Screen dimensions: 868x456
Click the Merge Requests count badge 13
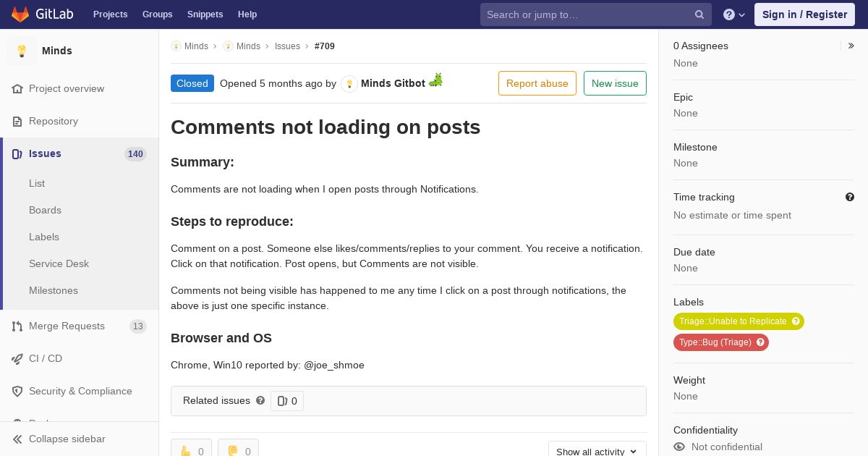pyautogui.click(x=138, y=326)
